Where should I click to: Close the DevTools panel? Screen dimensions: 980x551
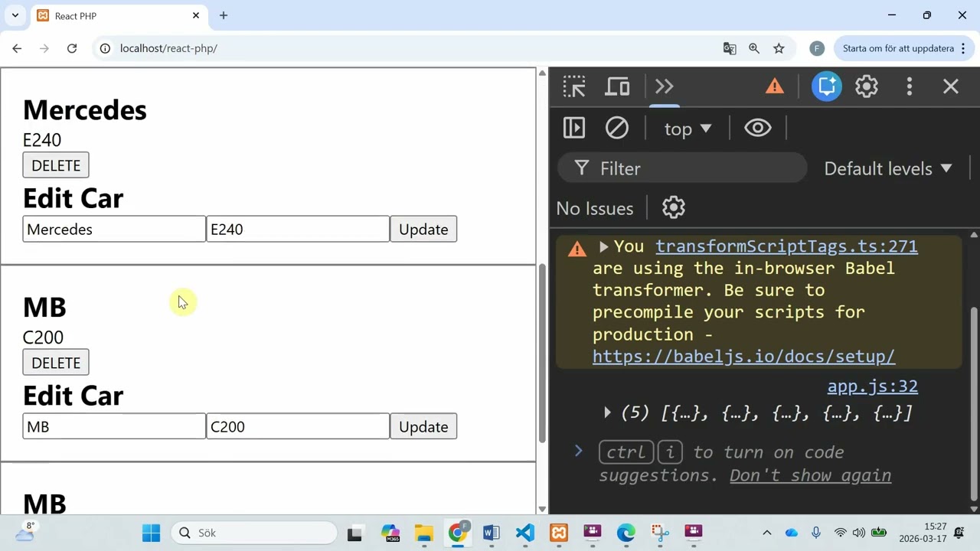[951, 86]
